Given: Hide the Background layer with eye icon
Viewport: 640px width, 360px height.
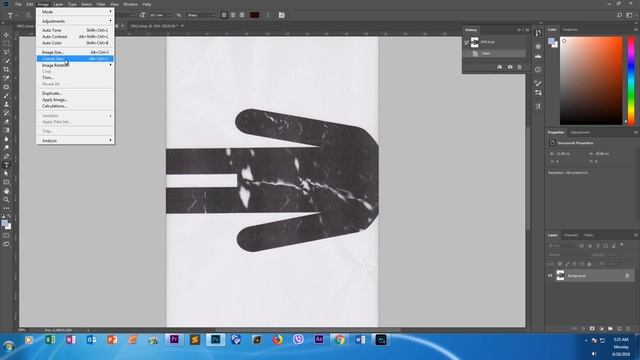Looking at the screenshot, I should point(550,276).
